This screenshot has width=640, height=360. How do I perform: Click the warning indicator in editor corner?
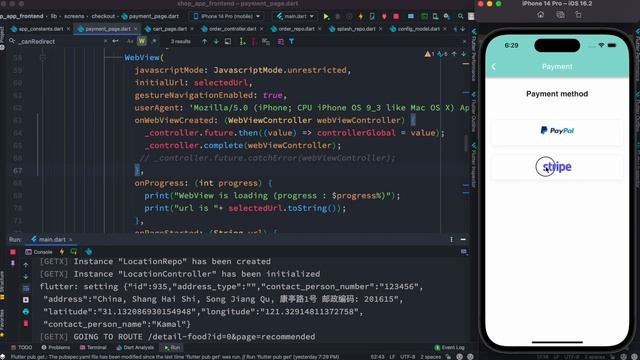coord(429,54)
